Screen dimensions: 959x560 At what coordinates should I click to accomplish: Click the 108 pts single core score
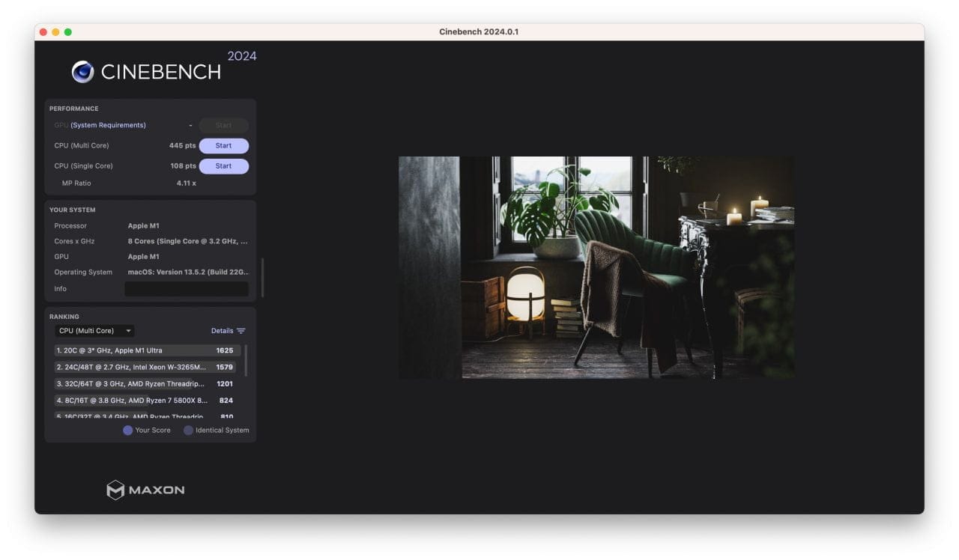pyautogui.click(x=184, y=166)
